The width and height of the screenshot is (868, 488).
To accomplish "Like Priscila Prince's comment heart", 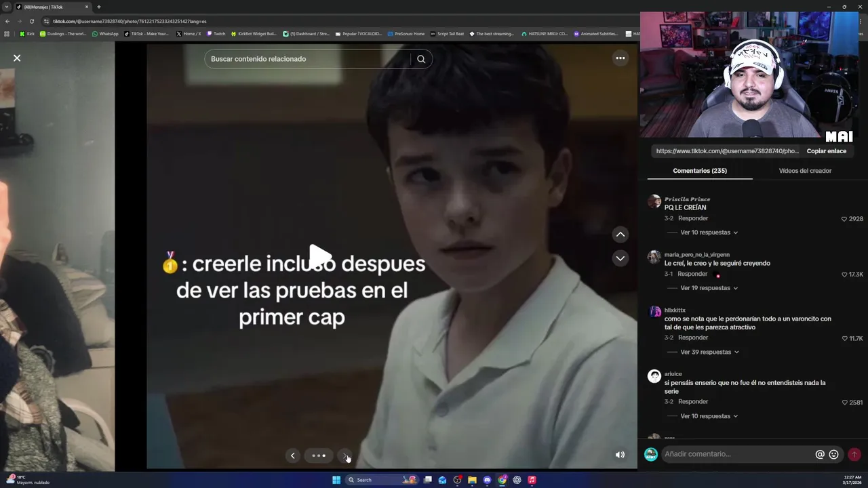I will 844,219.
